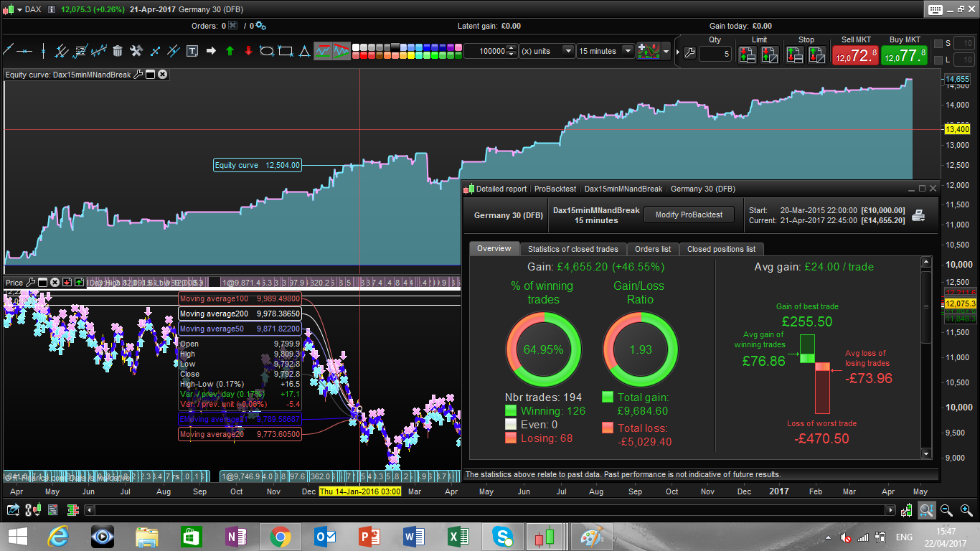Open order settings gear icon next to Orders

(x=260, y=26)
